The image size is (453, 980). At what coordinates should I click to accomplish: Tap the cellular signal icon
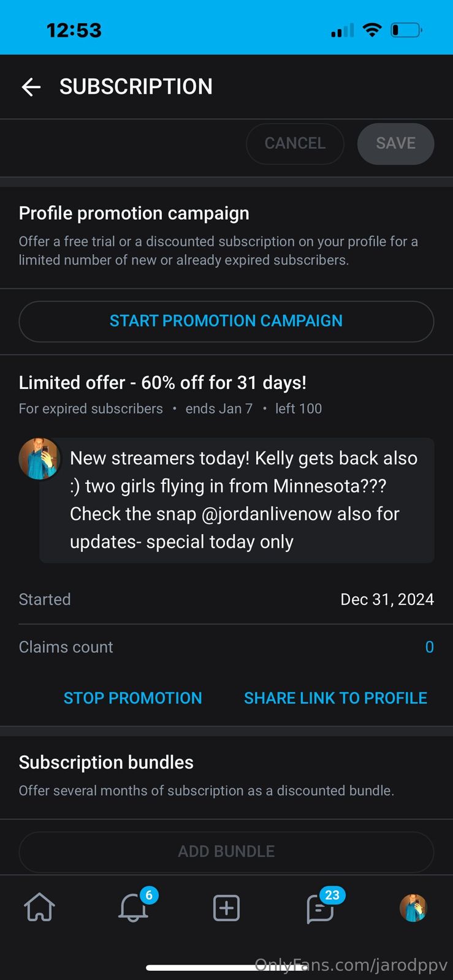tap(343, 31)
